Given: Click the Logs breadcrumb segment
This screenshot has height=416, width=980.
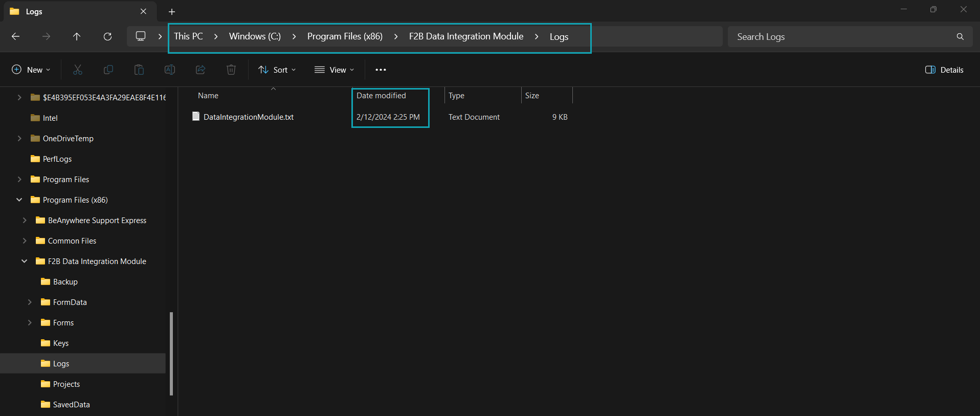Looking at the screenshot, I should click(559, 37).
